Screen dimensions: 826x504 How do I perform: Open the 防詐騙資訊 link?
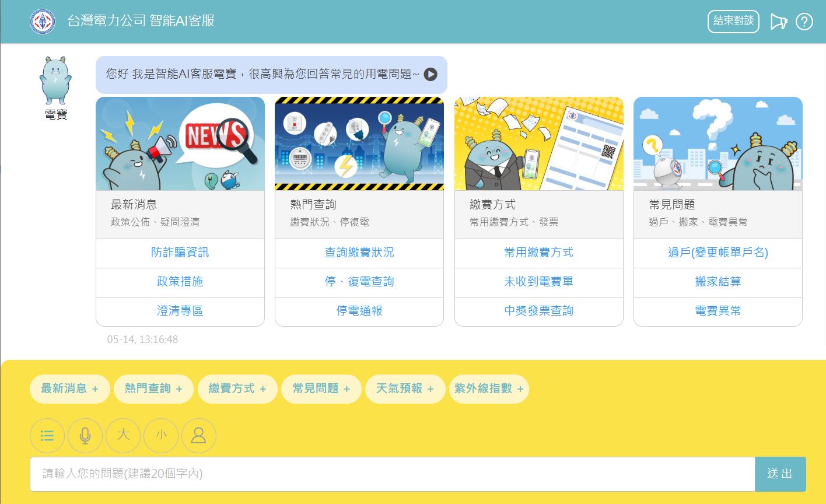(x=180, y=253)
